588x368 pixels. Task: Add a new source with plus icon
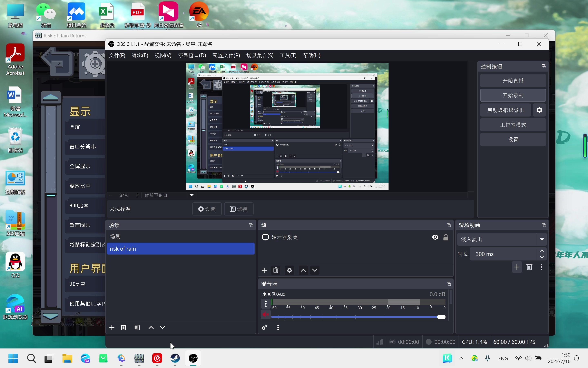[264, 270]
